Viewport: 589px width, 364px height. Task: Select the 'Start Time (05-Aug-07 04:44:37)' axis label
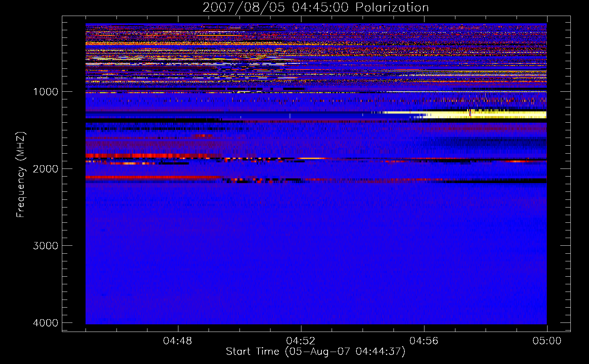[316, 352]
